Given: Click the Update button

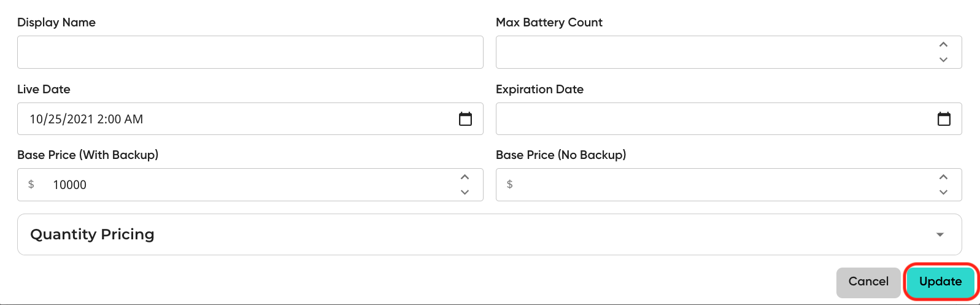Looking at the screenshot, I should pyautogui.click(x=941, y=282).
